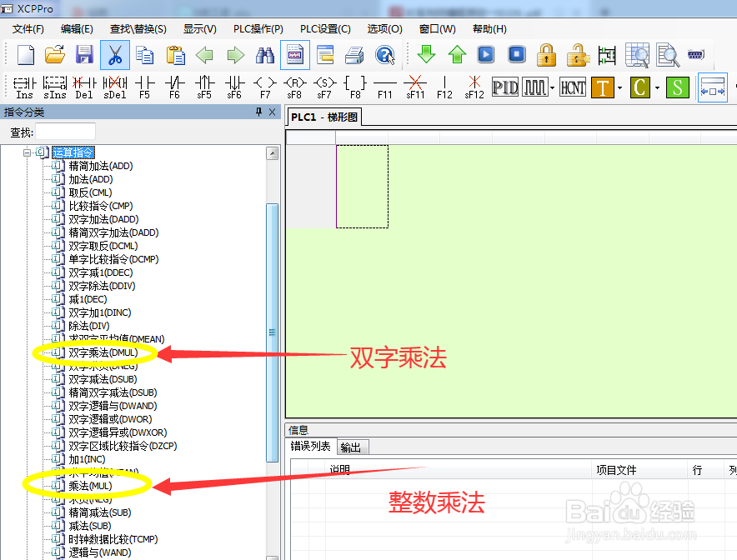Download program to PLC green down arrow
This screenshot has width=737, height=560.
pyautogui.click(x=426, y=54)
